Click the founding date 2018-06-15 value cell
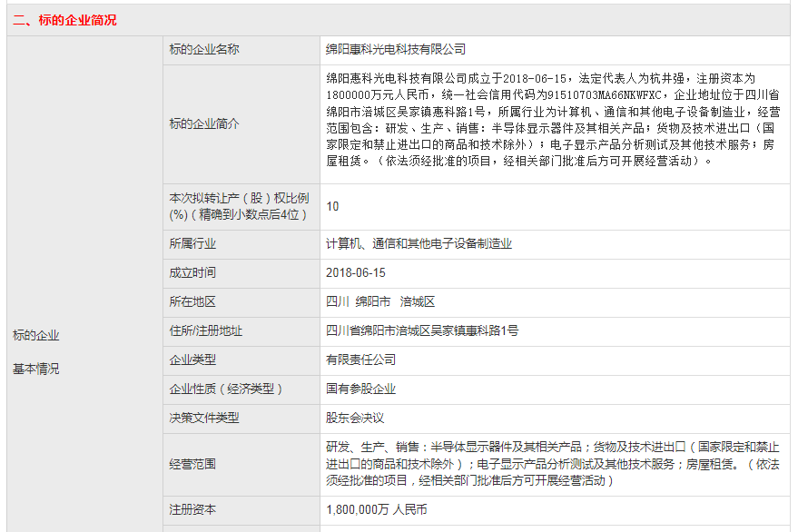Image resolution: width=798 pixels, height=532 pixels. click(x=555, y=273)
